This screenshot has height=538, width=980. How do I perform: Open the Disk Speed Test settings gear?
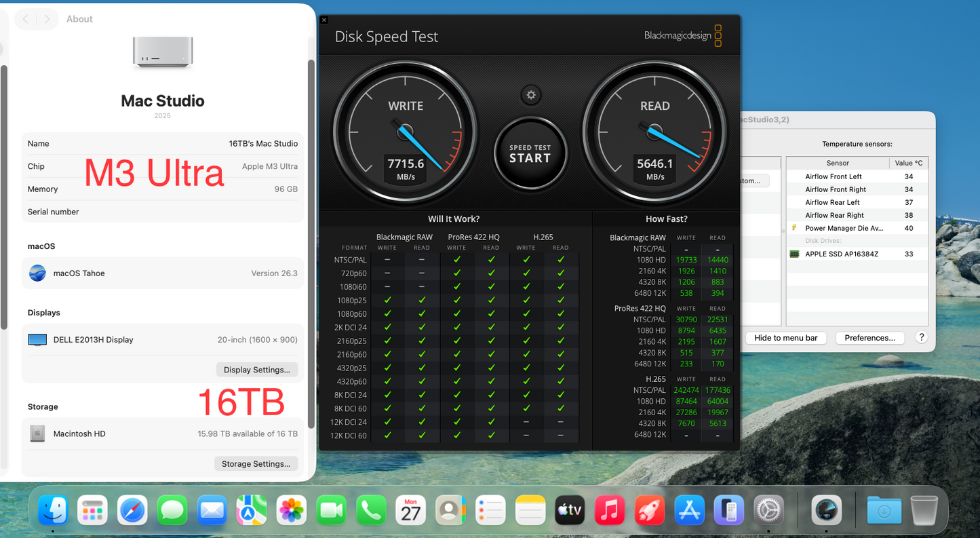coord(531,95)
